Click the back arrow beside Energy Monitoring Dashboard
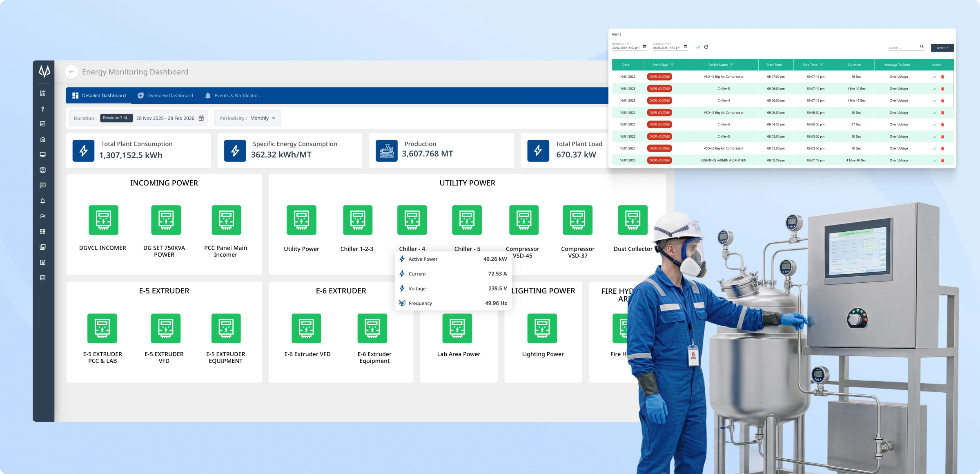This screenshot has height=474, width=980. pyautogui.click(x=71, y=72)
